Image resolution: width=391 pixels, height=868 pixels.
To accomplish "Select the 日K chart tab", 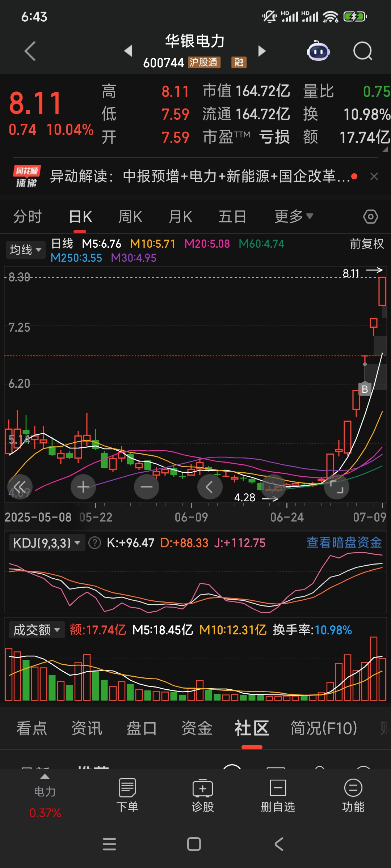I will point(80,217).
